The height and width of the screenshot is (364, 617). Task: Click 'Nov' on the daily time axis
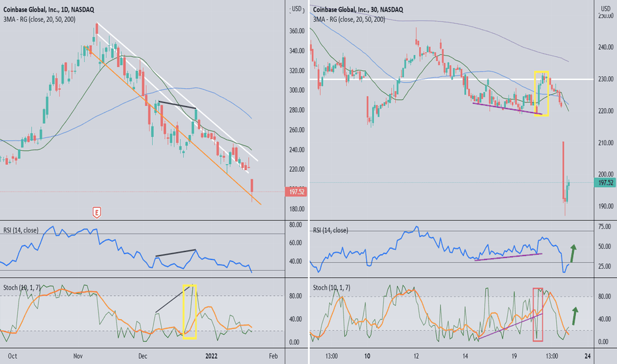coord(78,356)
